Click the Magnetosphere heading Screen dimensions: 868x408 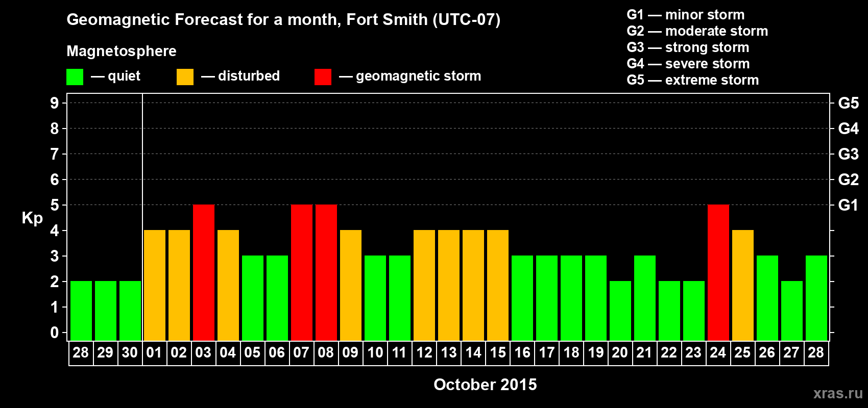[122, 52]
